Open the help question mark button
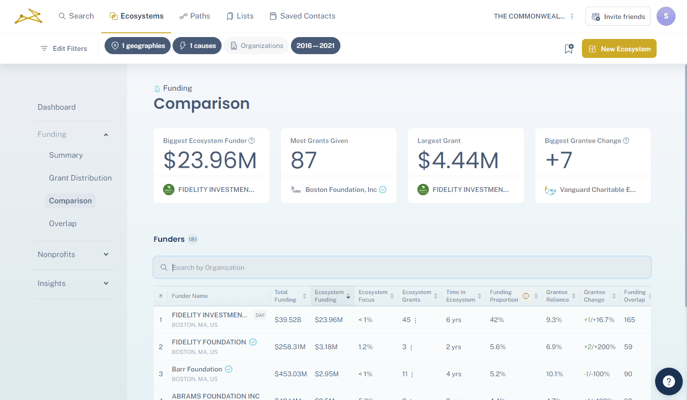 pyautogui.click(x=669, y=382)
